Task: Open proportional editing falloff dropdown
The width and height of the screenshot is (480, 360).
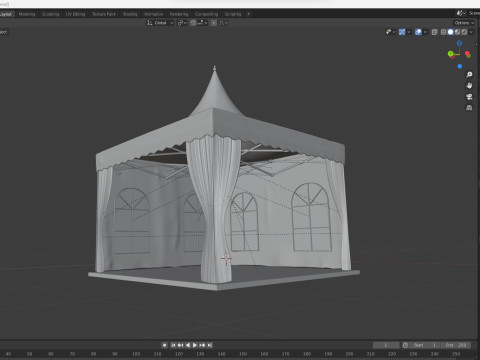Action: click(x=223, y=23)
